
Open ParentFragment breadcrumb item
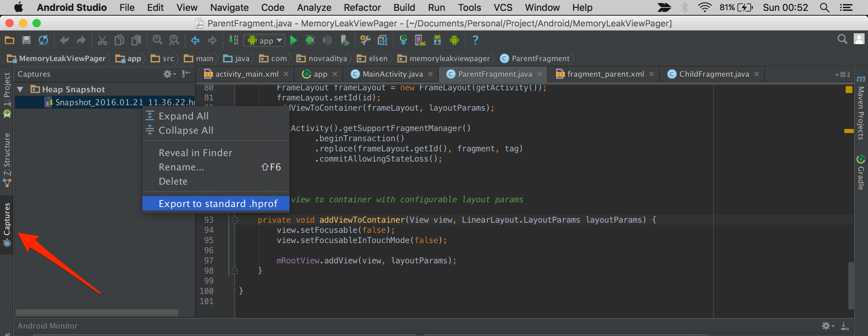(535, 58)
